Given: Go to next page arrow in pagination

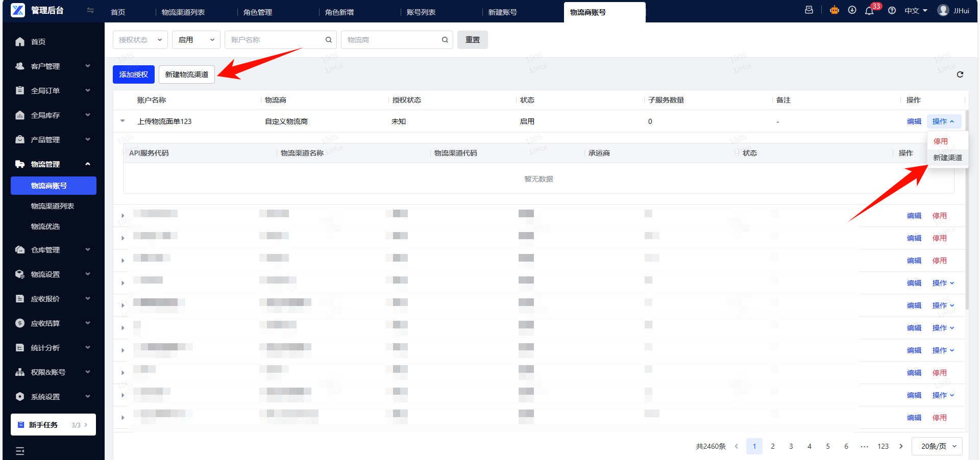Looking at the screenshot, I should 901,446.
